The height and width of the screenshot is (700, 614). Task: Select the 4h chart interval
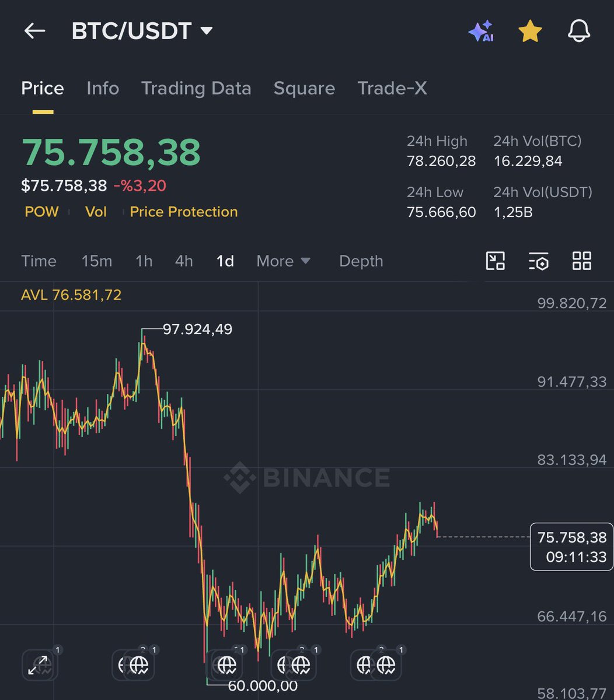[x=184, y=261]
